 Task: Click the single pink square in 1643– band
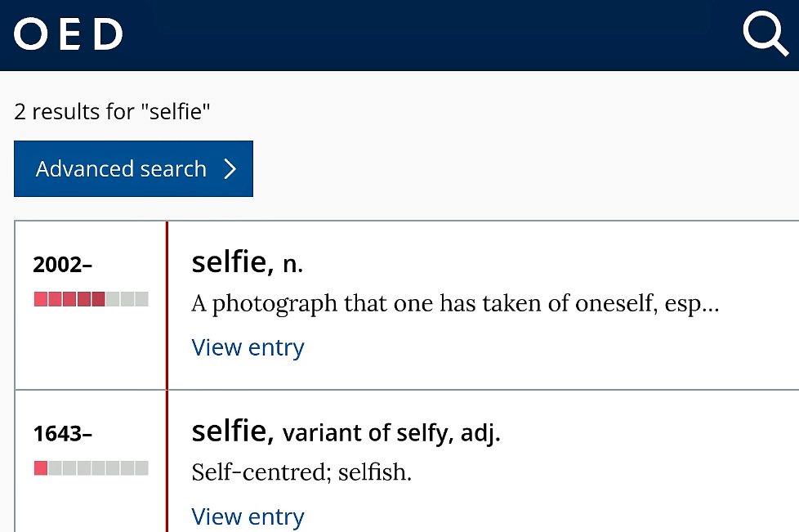coord(41,468)
